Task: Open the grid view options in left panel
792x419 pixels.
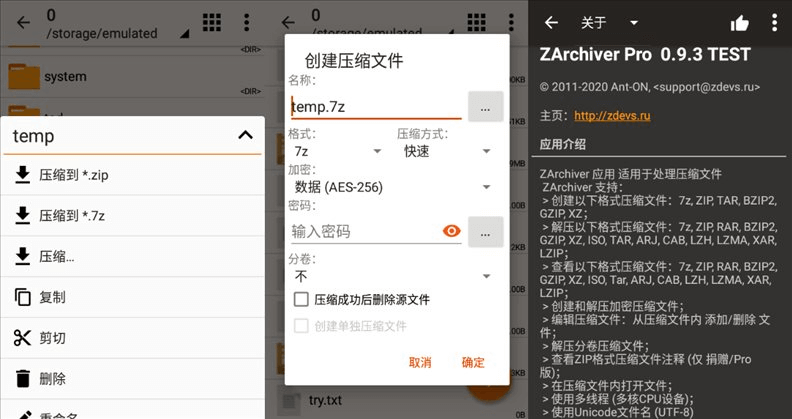Action: [212, 23]
